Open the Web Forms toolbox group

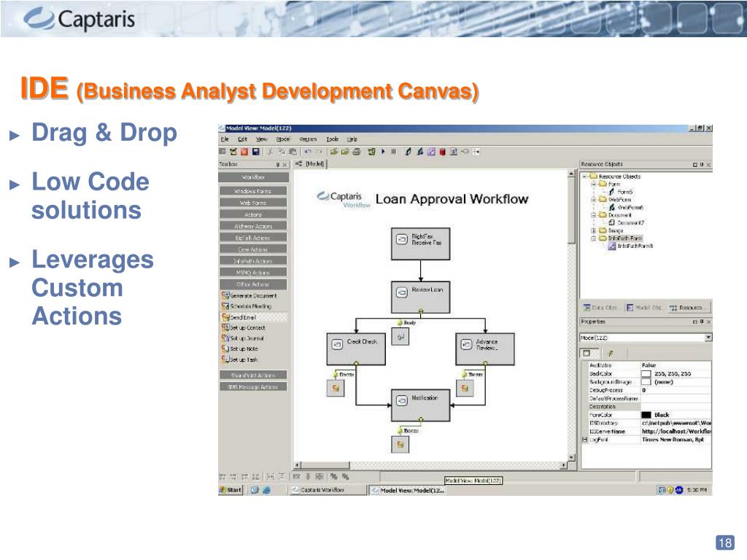253,203
